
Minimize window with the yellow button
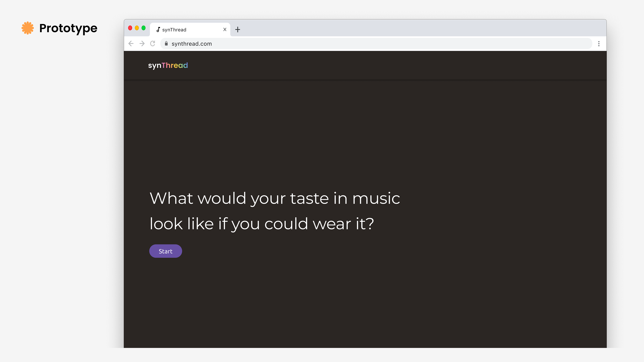[137, 28]
